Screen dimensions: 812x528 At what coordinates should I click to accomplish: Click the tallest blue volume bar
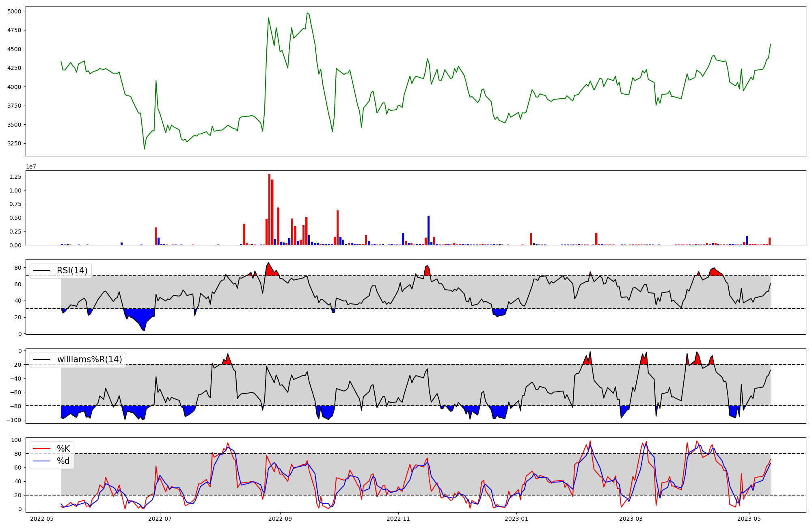pos(428,230)
